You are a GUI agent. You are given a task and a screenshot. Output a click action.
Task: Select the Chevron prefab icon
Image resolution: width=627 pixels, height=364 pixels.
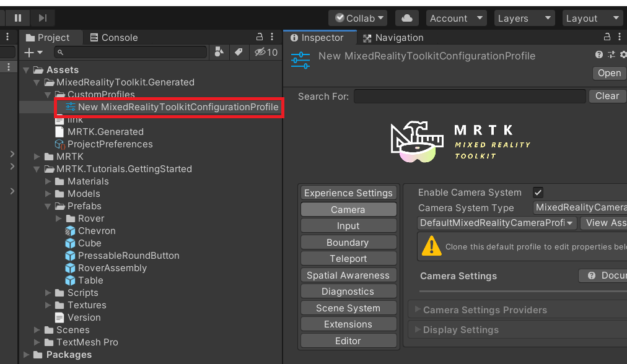[70, 231]
